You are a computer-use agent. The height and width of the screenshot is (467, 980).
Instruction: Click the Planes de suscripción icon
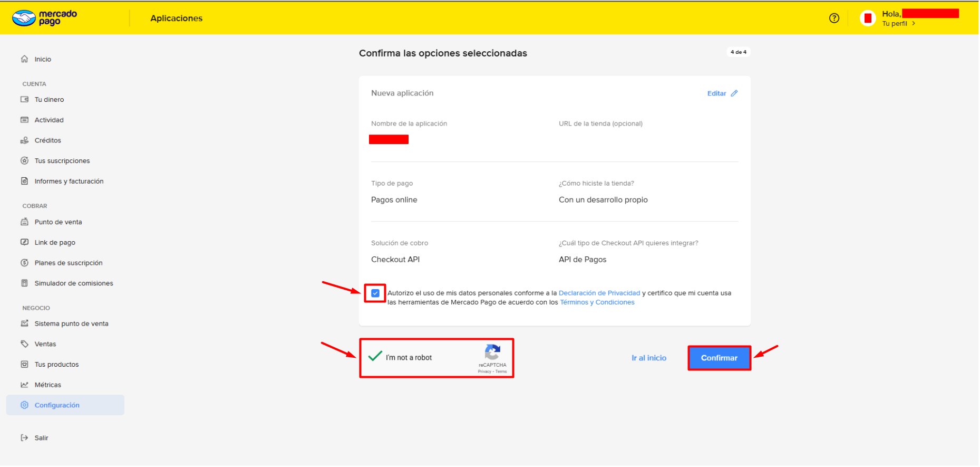24,263
